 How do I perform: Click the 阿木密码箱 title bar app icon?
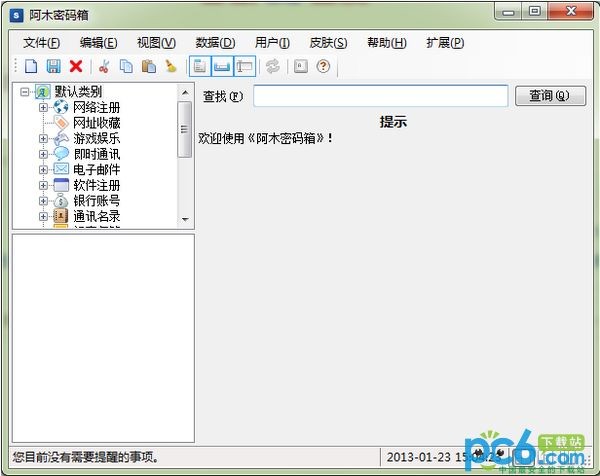16,15
